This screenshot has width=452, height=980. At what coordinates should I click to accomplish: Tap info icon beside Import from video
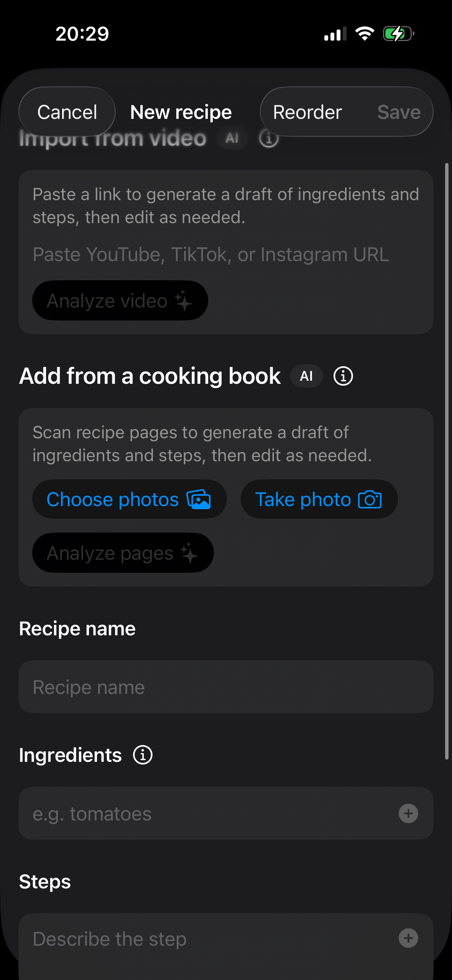coord(269,138)
